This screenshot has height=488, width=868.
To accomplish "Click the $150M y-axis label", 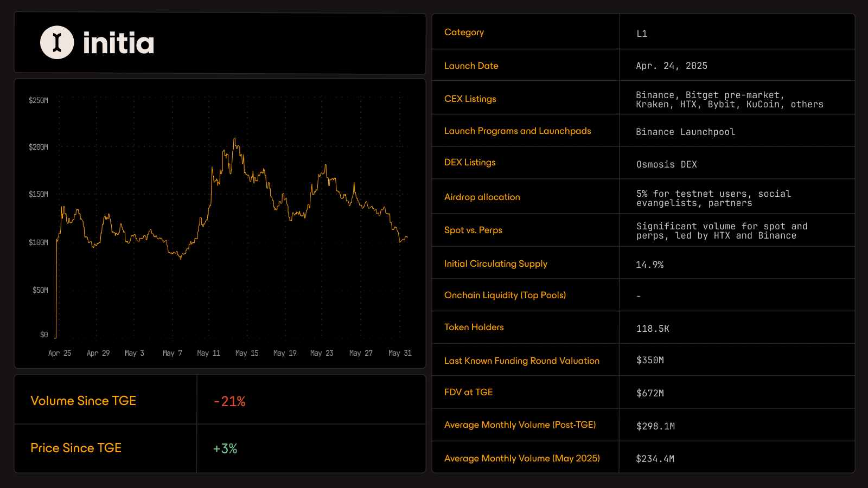I will (39, 194).
